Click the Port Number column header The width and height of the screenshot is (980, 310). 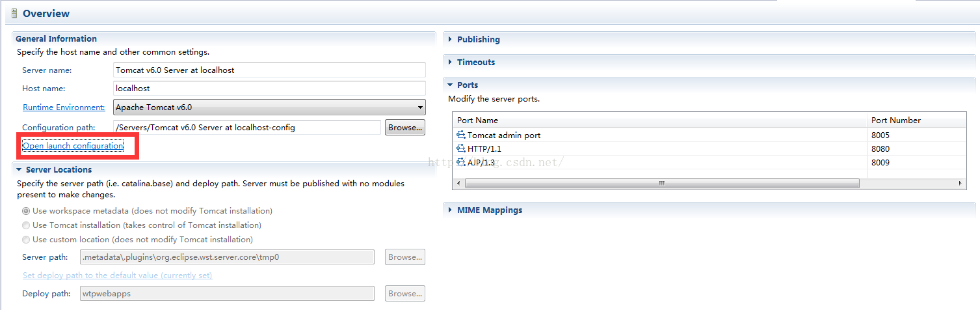tap(917, 120)
